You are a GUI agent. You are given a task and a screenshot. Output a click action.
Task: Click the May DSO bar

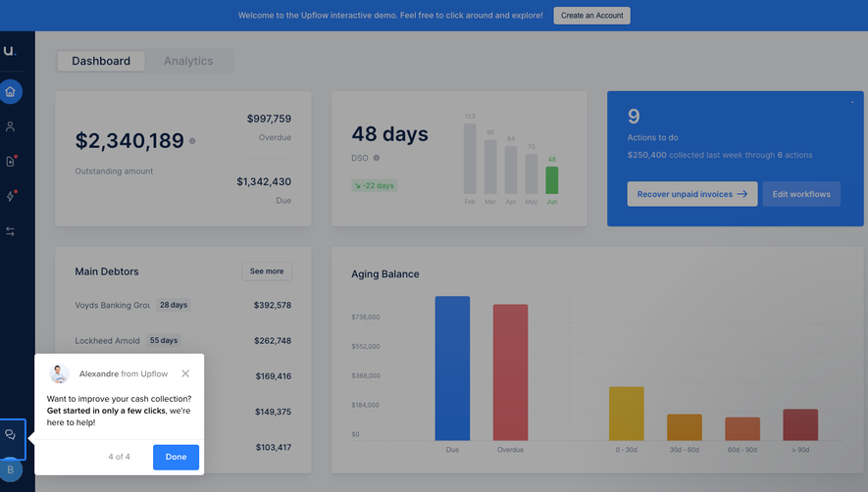pyautogui.click(x=532, y=173)
